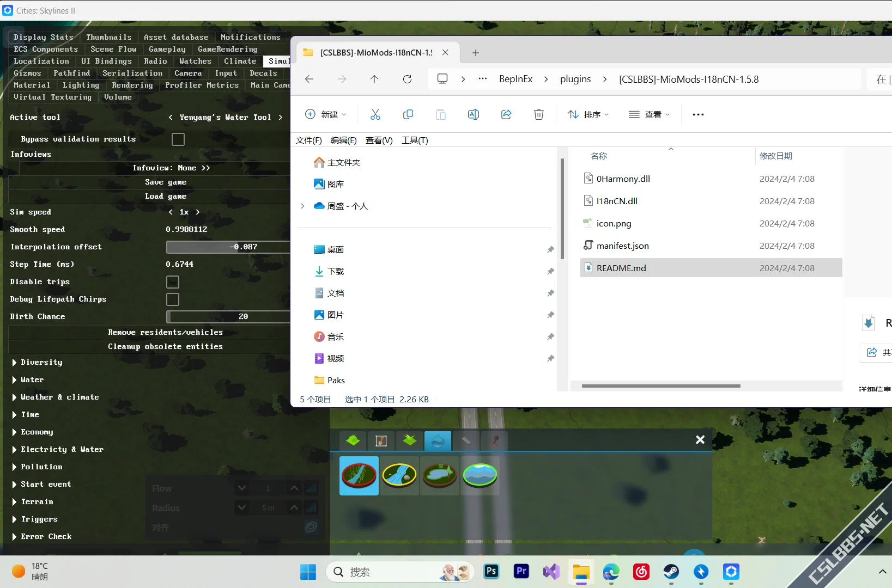Click the Rename icon in Explorer toolbar

(x=474, y=114)
